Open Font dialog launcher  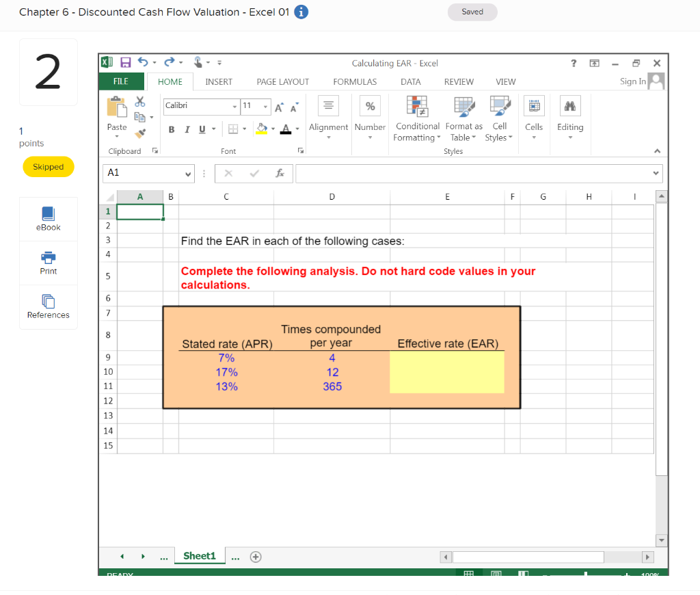(301, 151)
